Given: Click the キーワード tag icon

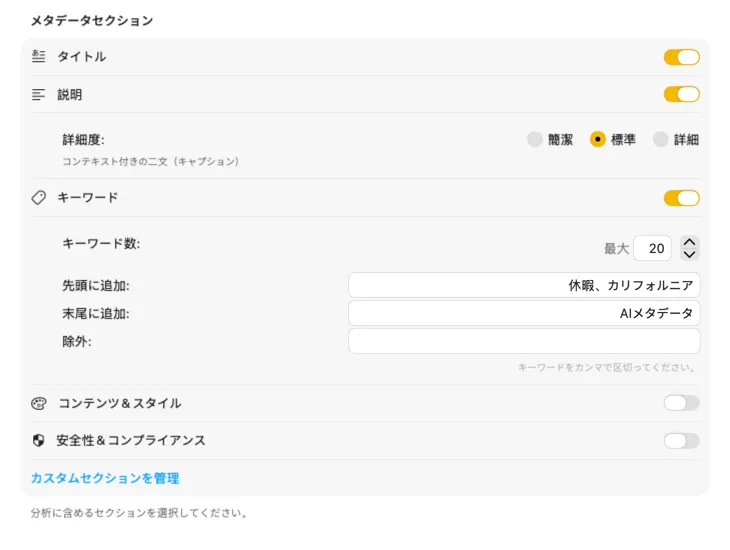Looking at the screenshot, I should (x=39, y=197).
